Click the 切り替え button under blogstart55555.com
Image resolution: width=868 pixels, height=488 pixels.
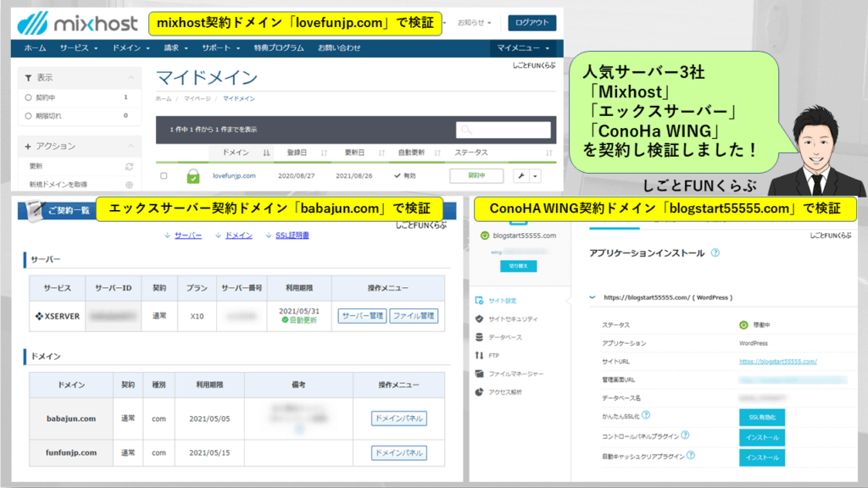518,266
